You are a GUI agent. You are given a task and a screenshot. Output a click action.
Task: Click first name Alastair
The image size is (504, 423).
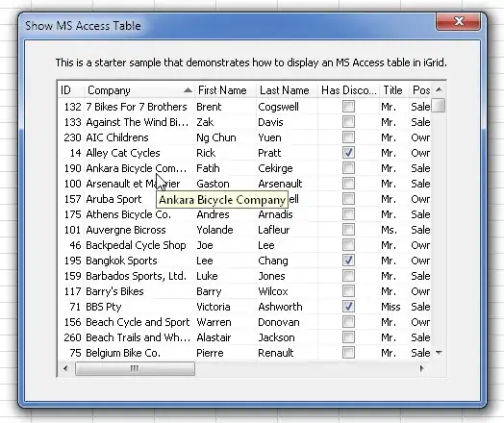(214, 337)
